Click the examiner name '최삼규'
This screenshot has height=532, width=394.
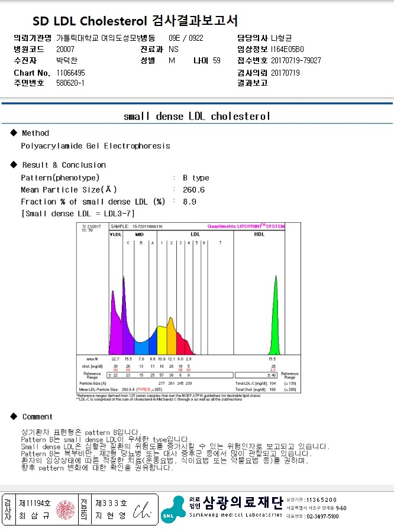click(34, 516)
